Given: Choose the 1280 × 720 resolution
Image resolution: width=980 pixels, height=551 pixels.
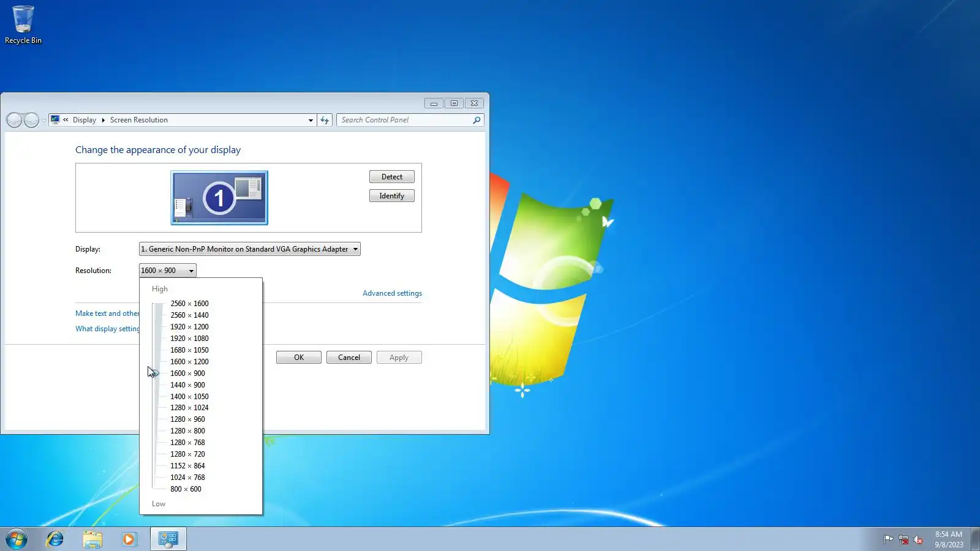Looking at the screenshot, I should [x=187, y=454].
